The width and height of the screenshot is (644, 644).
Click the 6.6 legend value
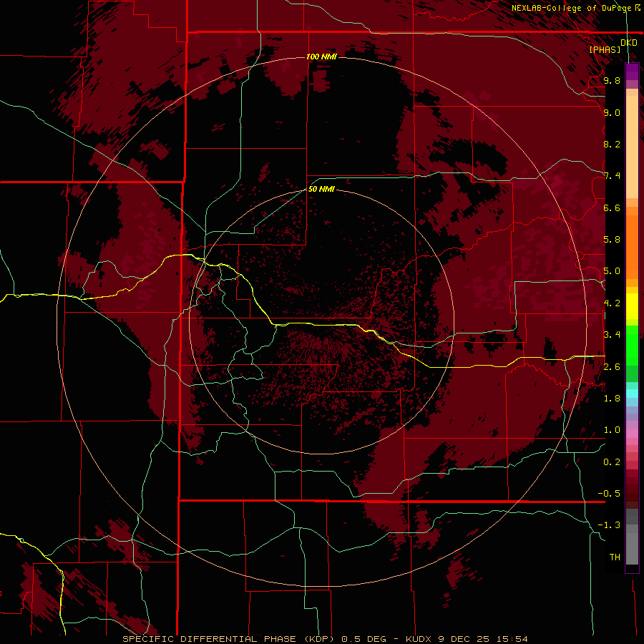(x=612, y=208)
